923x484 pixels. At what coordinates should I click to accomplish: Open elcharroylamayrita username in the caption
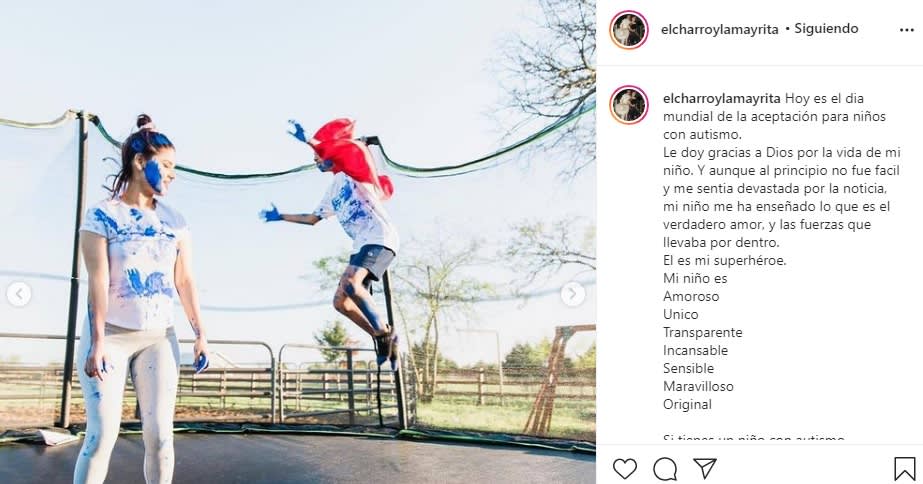722,98
